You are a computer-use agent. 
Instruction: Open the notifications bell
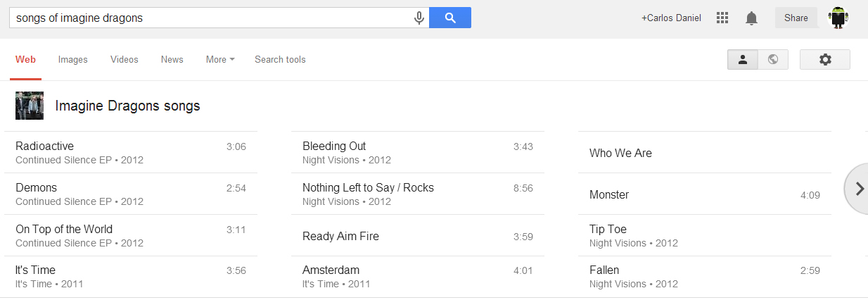751,18
